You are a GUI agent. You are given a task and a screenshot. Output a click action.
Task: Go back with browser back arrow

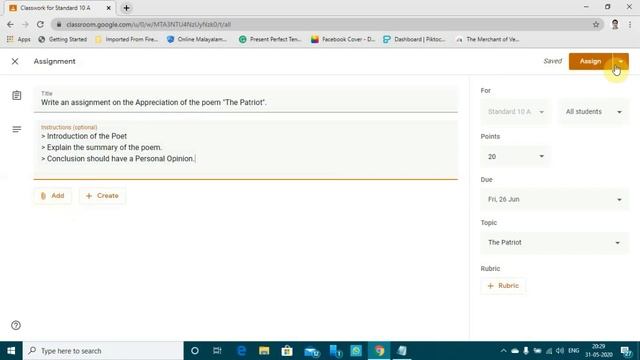(11, 24)
